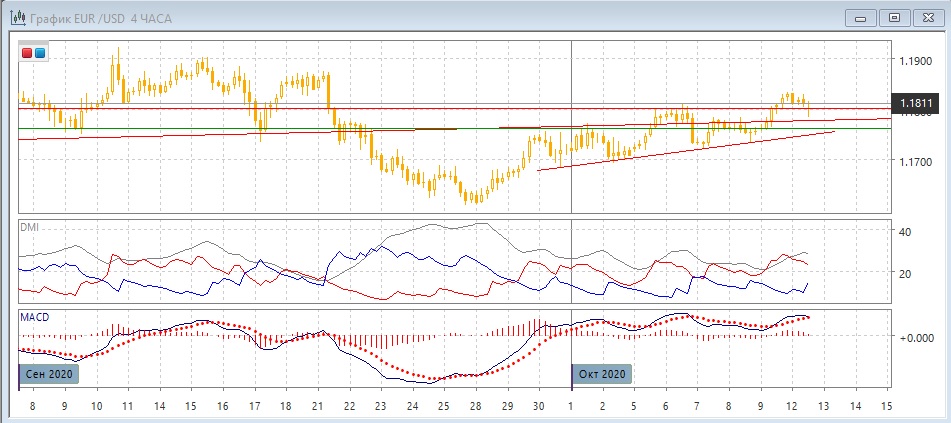Click the blue square button on chart
Screen dimensions: 951x423
pyautogui.click(x=39, y=53)
